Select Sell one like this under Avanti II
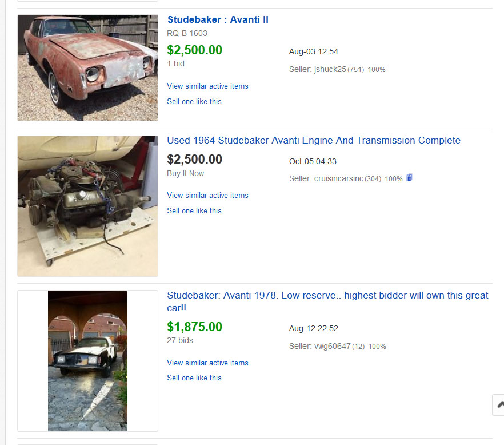504x445 pixels. [x=194, y=102]
